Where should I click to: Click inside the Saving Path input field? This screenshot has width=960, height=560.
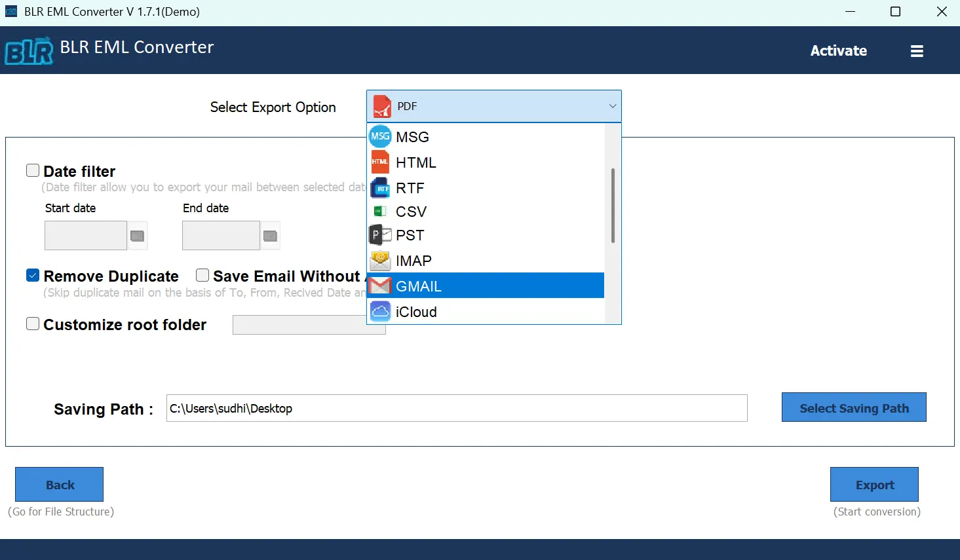coord(457,408)
